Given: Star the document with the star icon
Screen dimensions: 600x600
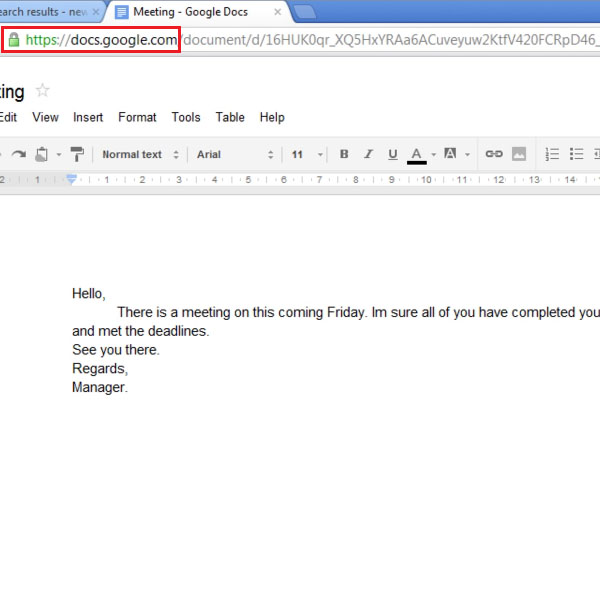Looking at the screenshot, I should pos(42,91).
